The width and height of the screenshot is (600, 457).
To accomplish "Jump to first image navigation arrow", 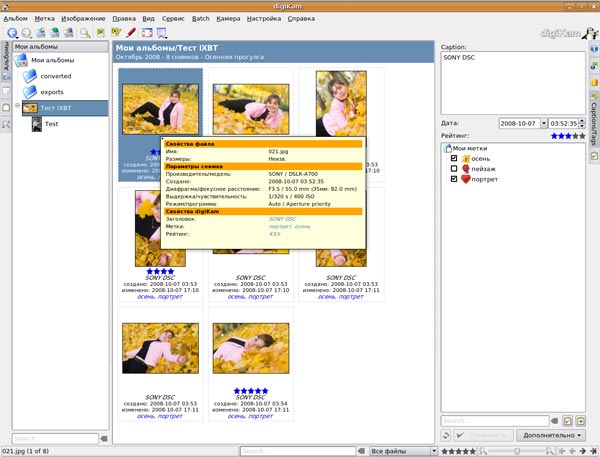I will click(562, 451).
